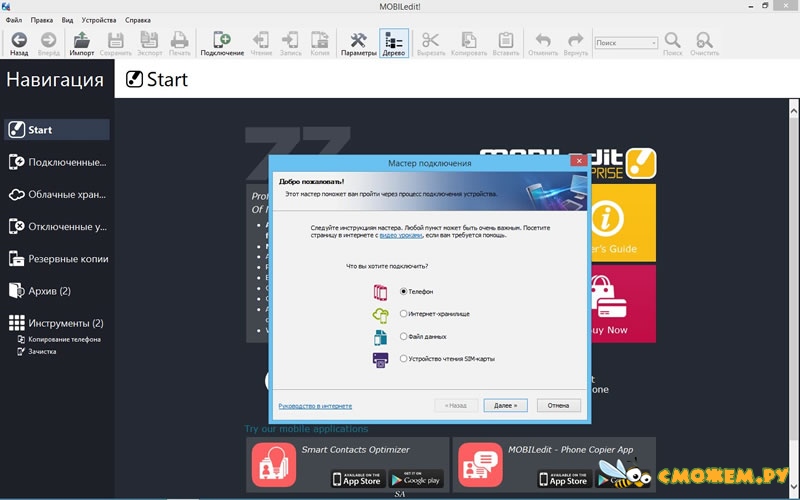Screen dimensions: 800x500
Task: Click the Google play badge for Smart Contacts
Action: tap(416, 479)
